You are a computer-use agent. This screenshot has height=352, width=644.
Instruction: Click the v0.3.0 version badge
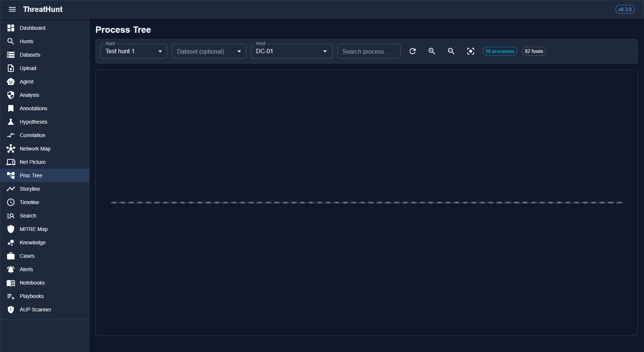pyautogui.click(x=625, y=9)
